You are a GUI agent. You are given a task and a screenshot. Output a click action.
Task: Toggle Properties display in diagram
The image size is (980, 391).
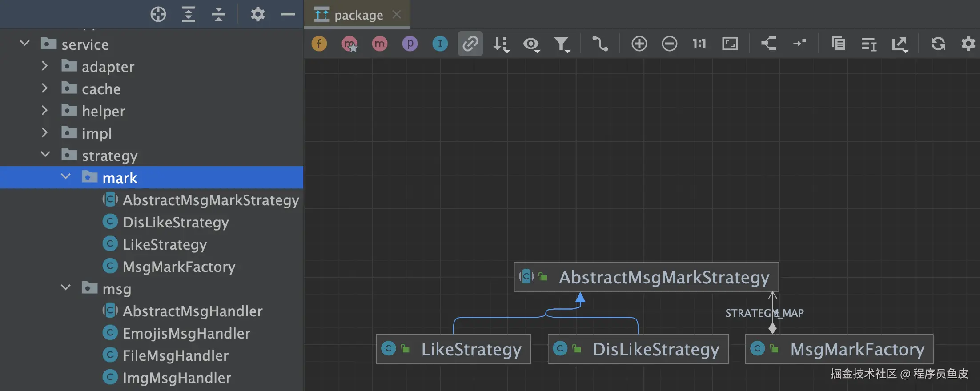(x=410, y=44)
